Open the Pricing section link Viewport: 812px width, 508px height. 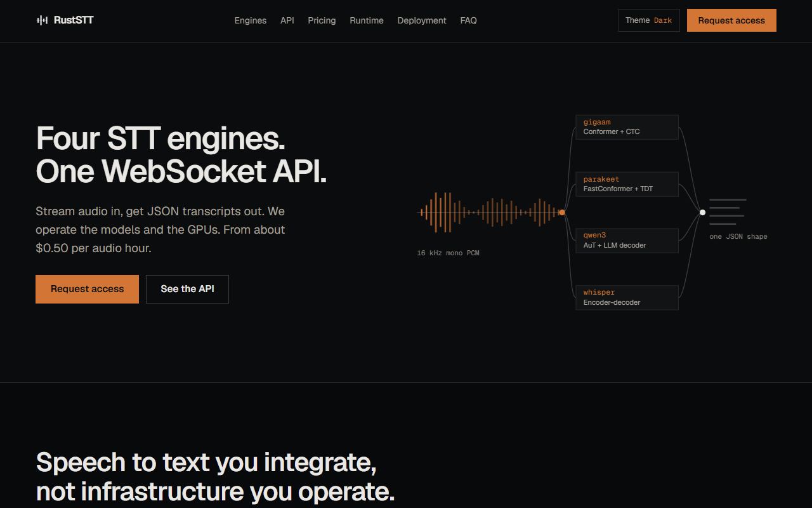322,20
